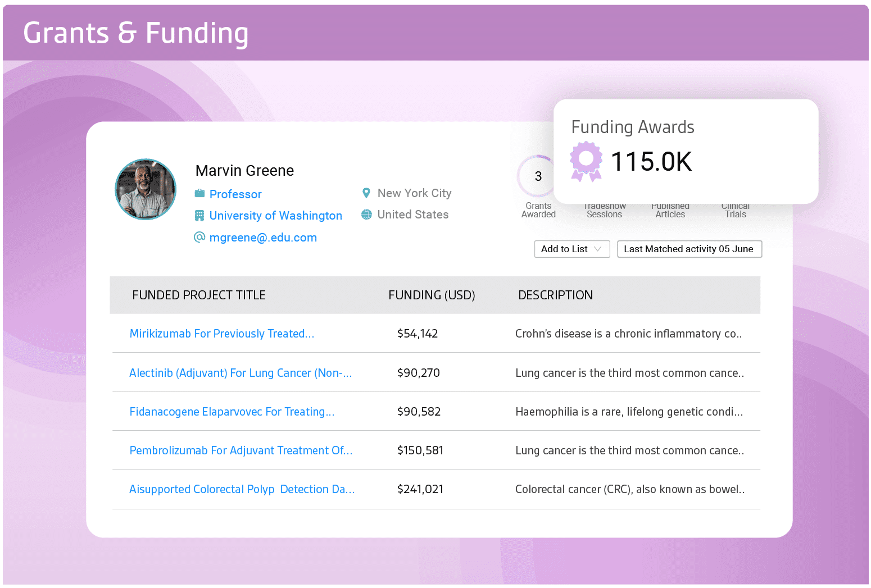This screenshot has width=871, height=588.
Task: Click the Crohn's disease description text
Action: point(629,334)
